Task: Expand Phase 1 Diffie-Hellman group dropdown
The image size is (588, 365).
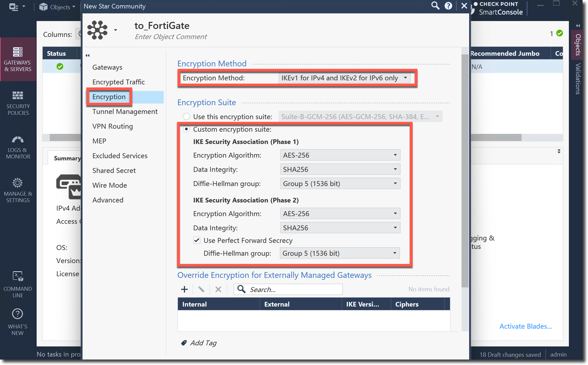Action: pyautogui.click(x=340, y=184)
